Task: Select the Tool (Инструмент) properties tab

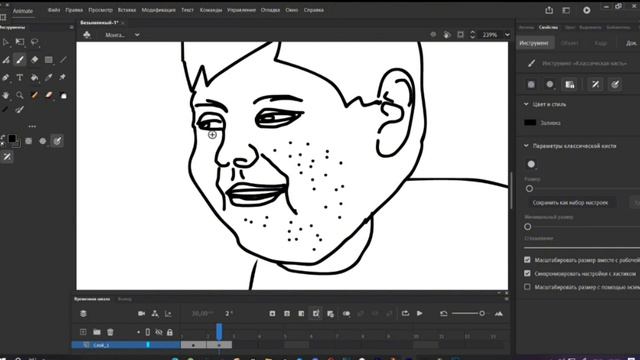Action: click(x=535, y=43)
